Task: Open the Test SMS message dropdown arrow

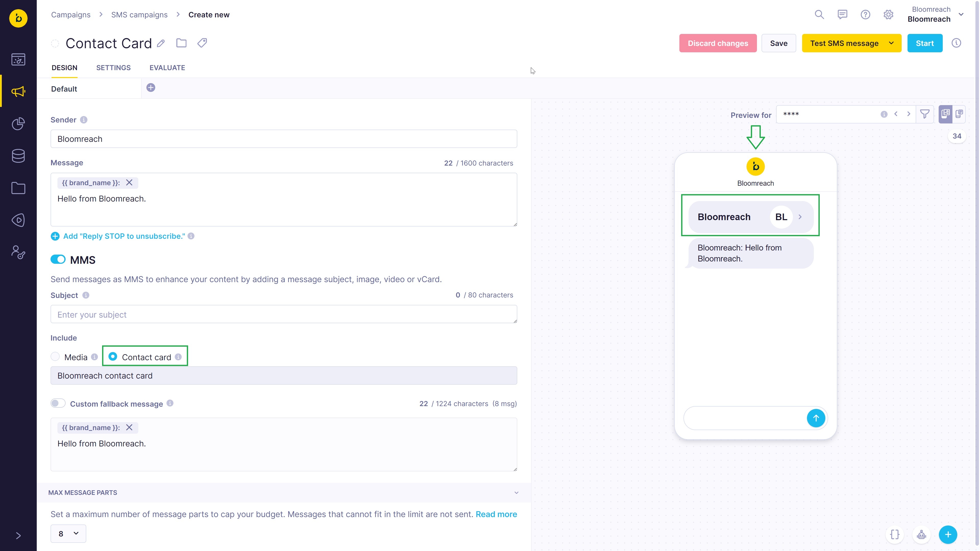Action: click(891, 43)
